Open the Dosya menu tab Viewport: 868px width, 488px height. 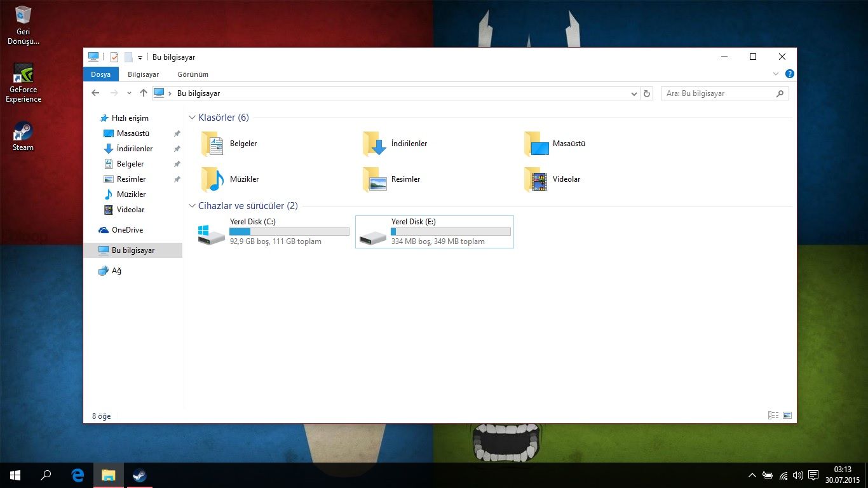[100, 74]
